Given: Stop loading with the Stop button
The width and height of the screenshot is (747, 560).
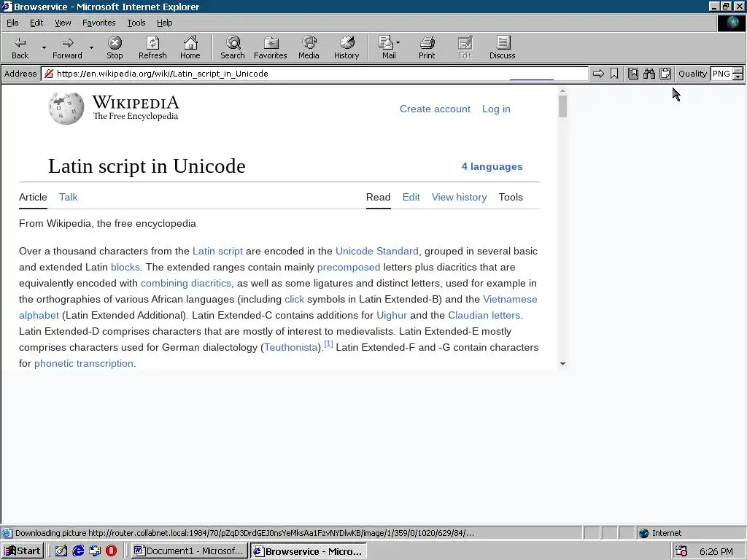Looking at the screenshot, I should [x=115, y=47].
